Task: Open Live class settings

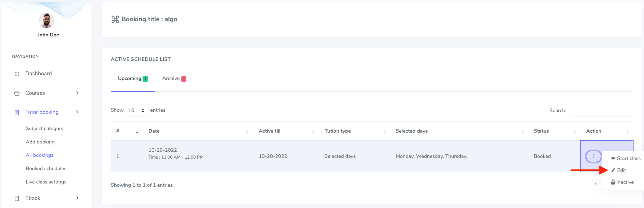Action: [46, 182]
